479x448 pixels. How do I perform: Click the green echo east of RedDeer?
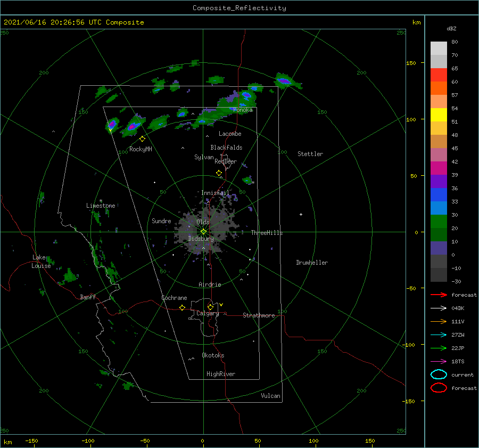[247, 180]
